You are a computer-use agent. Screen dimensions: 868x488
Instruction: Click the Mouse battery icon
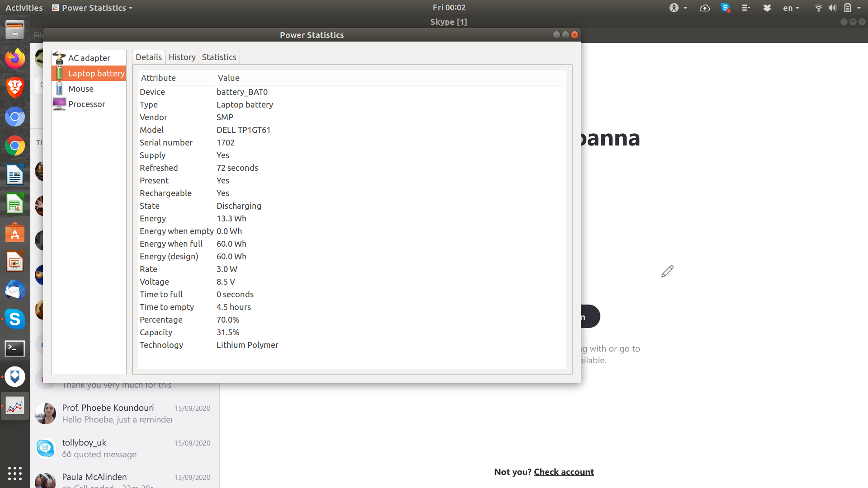coord(59,89)
